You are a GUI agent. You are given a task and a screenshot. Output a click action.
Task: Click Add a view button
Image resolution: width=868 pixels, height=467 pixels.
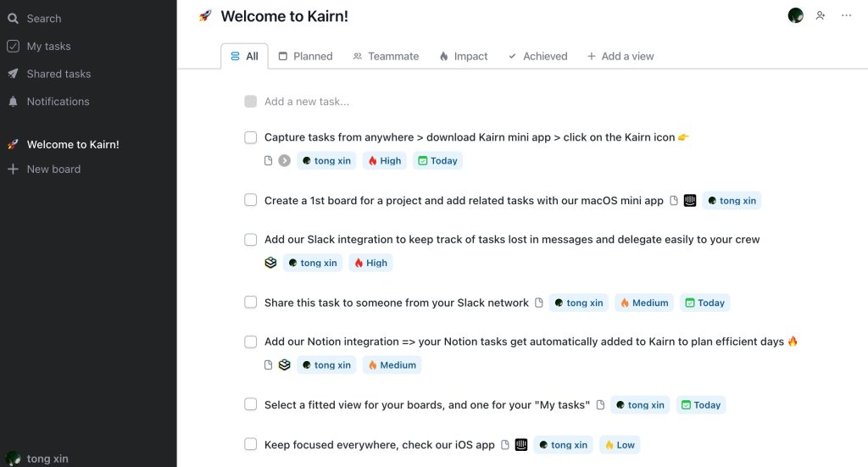click(x=620, y=56)
